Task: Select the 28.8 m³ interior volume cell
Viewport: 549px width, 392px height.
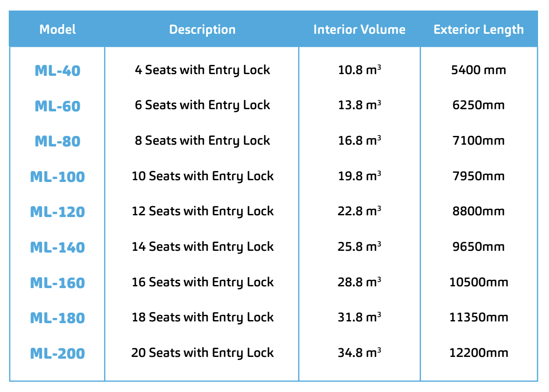Action: coord(359,282)
